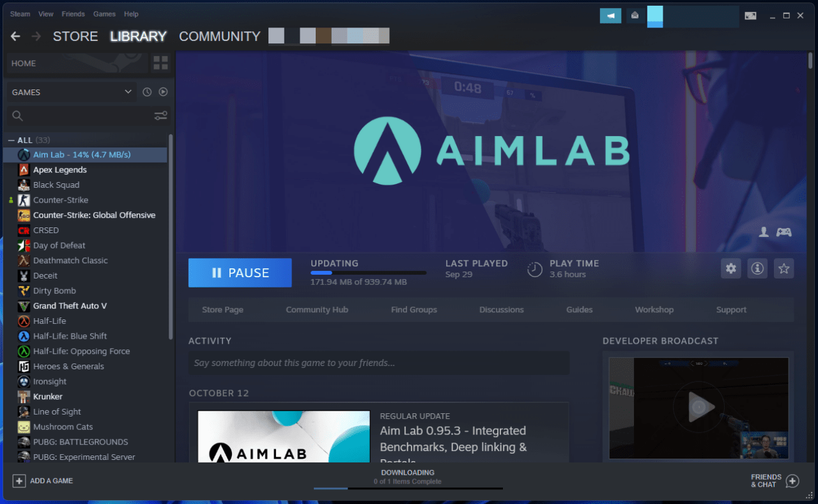Click the single-player person icon
Viewport: 818px width, 504px height.
764,233
